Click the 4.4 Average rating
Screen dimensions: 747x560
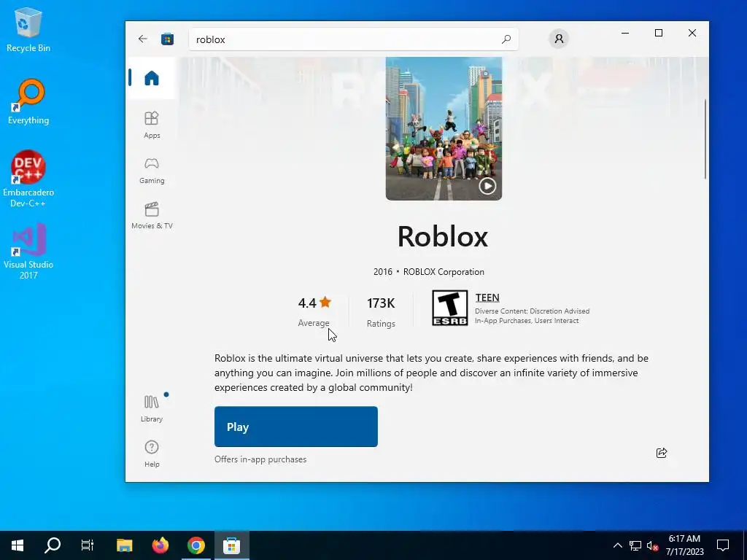pyautogui.click(x=314, y=311)
